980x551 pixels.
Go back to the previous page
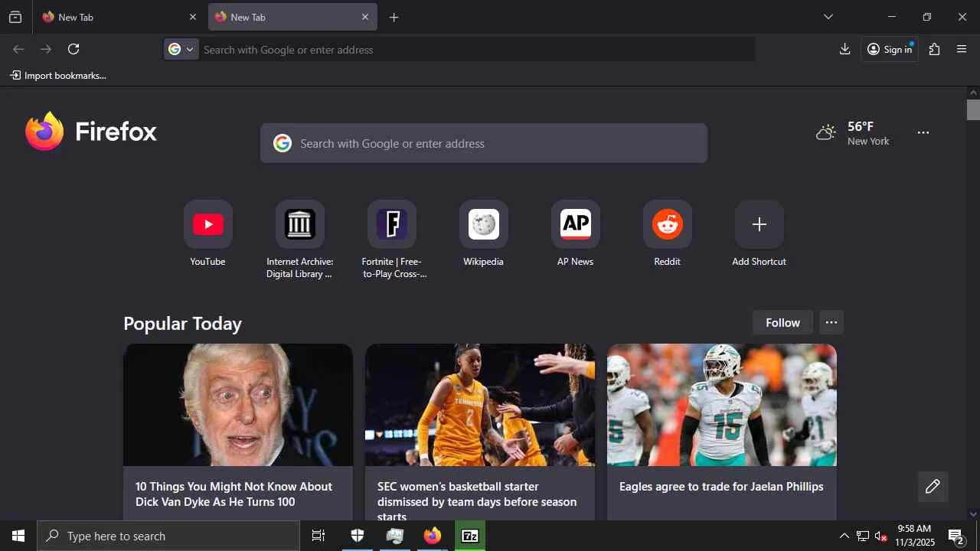point(18,49)
